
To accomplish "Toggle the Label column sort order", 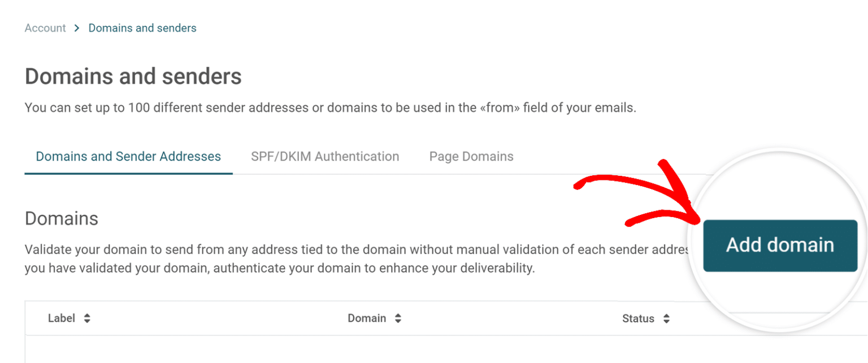I will click(86, 318).
